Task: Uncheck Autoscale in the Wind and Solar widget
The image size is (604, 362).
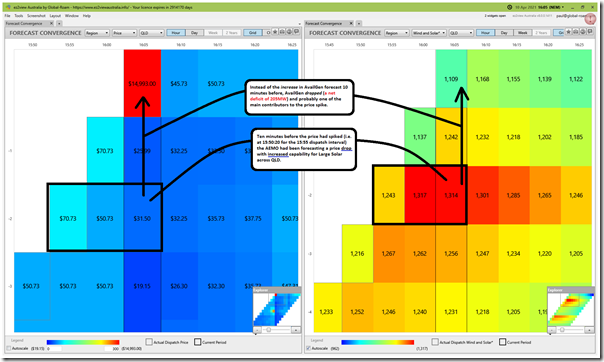Action: pyautogui.click(x=309, y=348)
